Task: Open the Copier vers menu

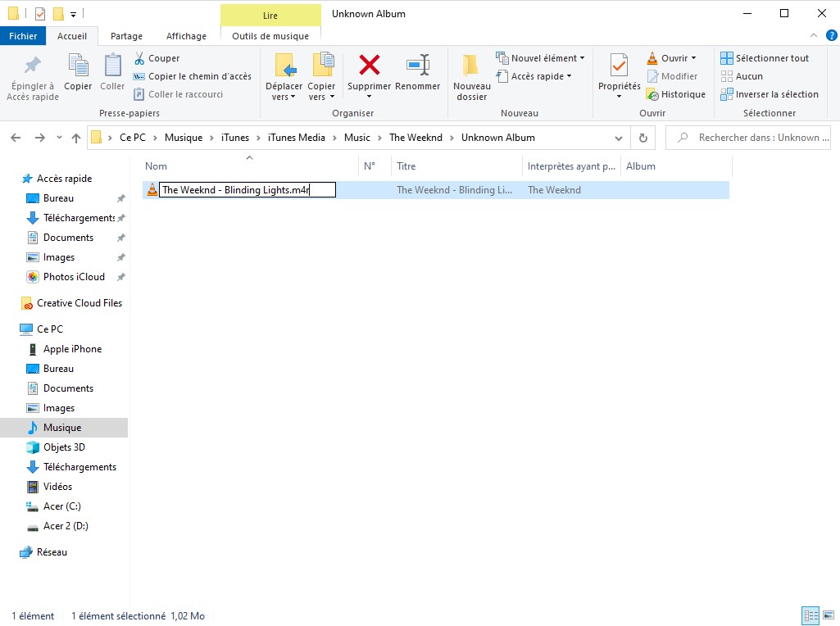Action: [x=321, y=78]
